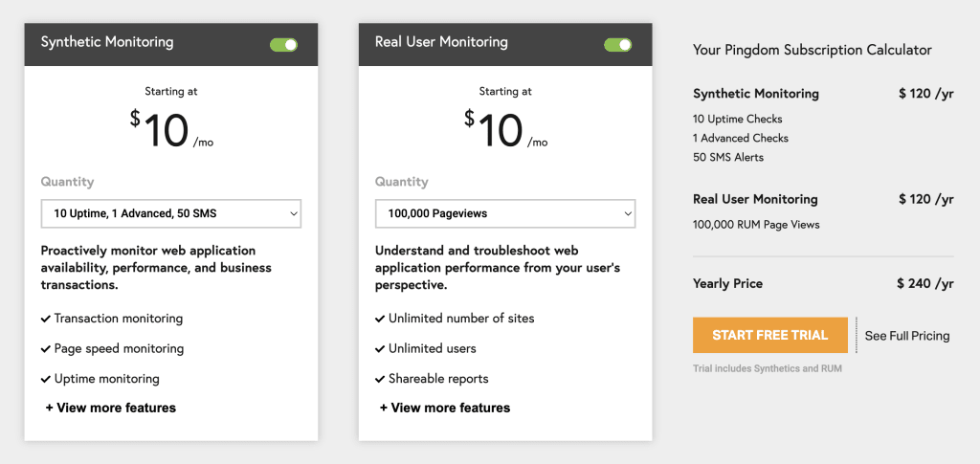The height and width of the screenshot is (464, 980).
Task: Click the Page speed monitoring feature text
Action: coord(119,348)
